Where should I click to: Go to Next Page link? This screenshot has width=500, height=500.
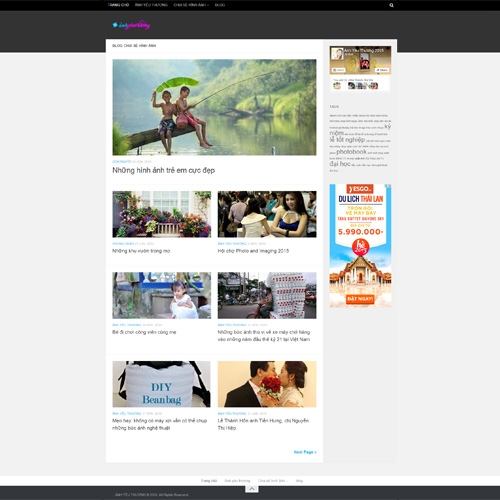(305, 452)
